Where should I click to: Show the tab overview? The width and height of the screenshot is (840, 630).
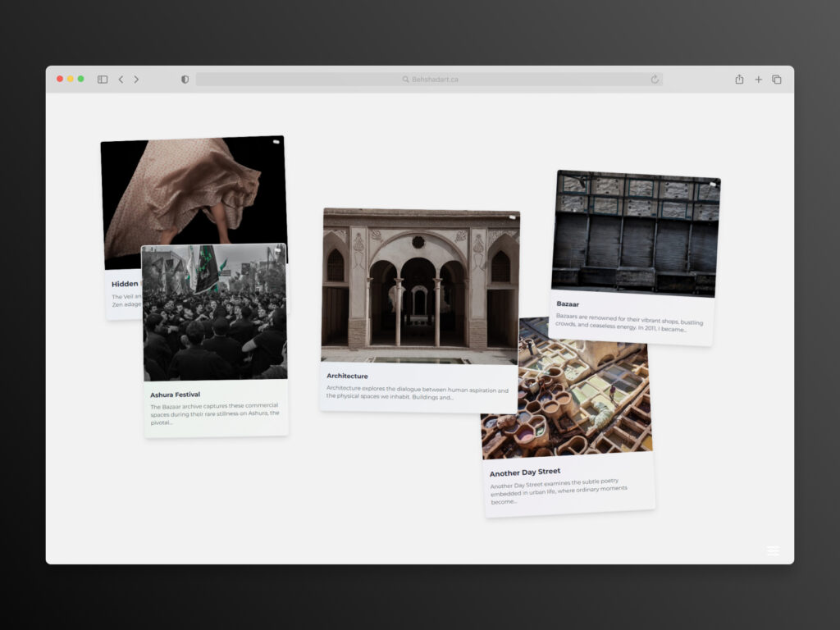[777, 80]
